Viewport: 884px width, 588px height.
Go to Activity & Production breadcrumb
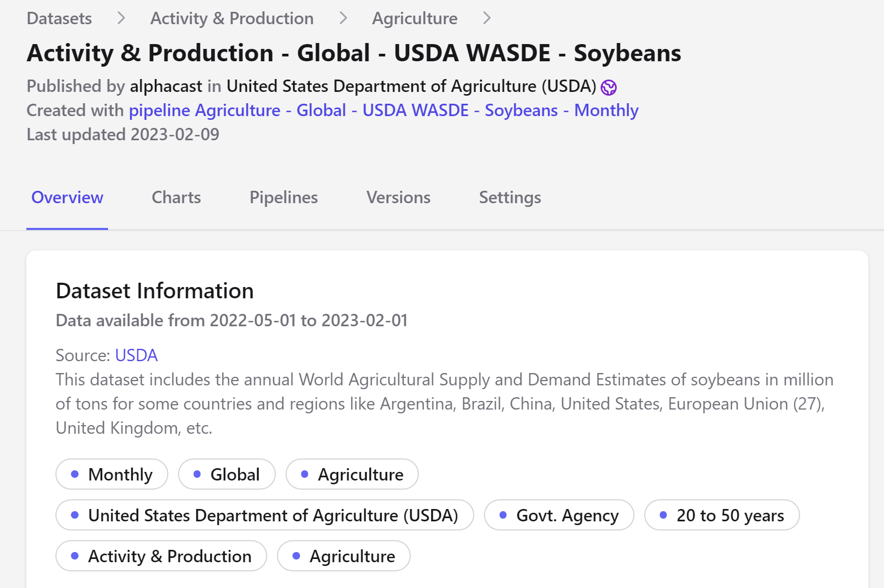pyautogui.click(x=232, y=18)
